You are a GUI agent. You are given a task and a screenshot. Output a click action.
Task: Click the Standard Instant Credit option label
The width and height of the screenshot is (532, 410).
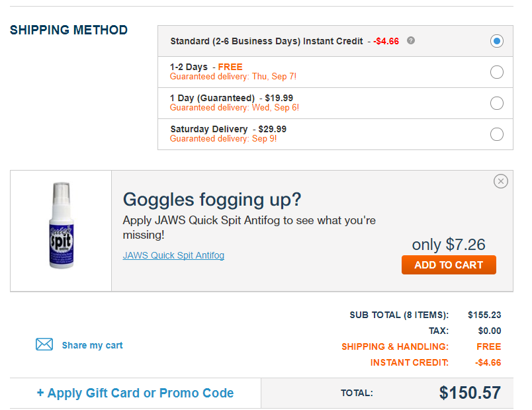[266, 41]
